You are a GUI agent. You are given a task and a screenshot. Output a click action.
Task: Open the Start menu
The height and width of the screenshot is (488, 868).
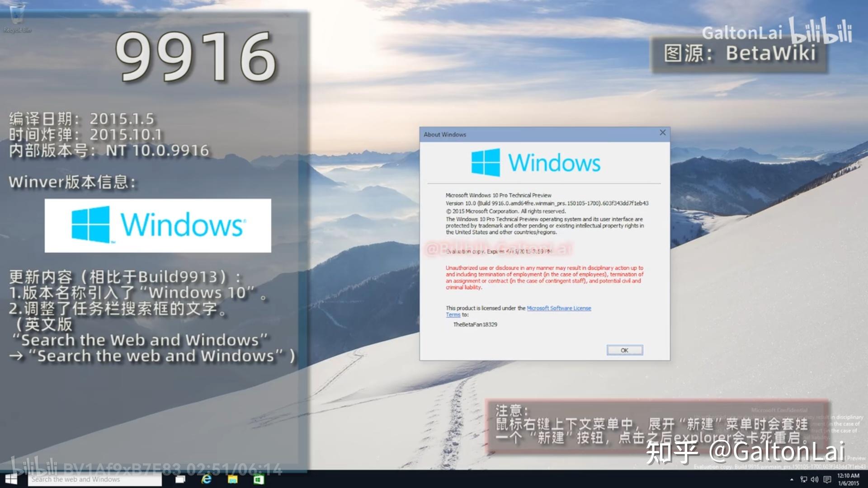11,479
